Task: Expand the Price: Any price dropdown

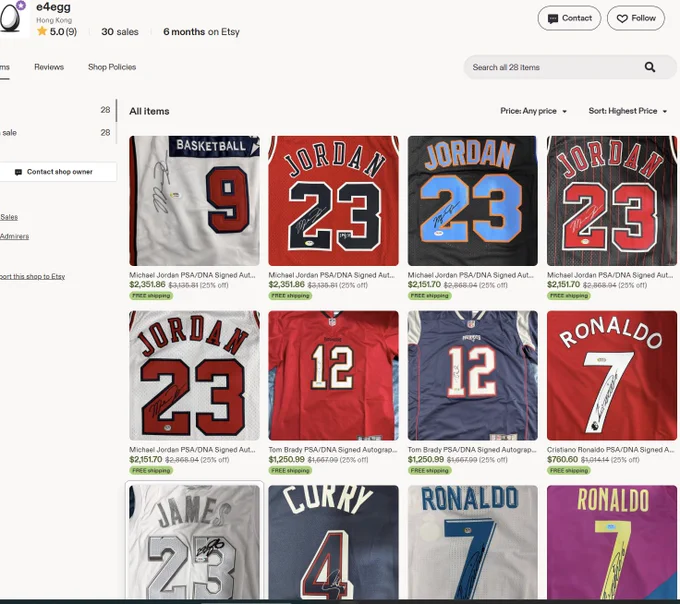Action: pyautogui.click(x=533, y=111)
